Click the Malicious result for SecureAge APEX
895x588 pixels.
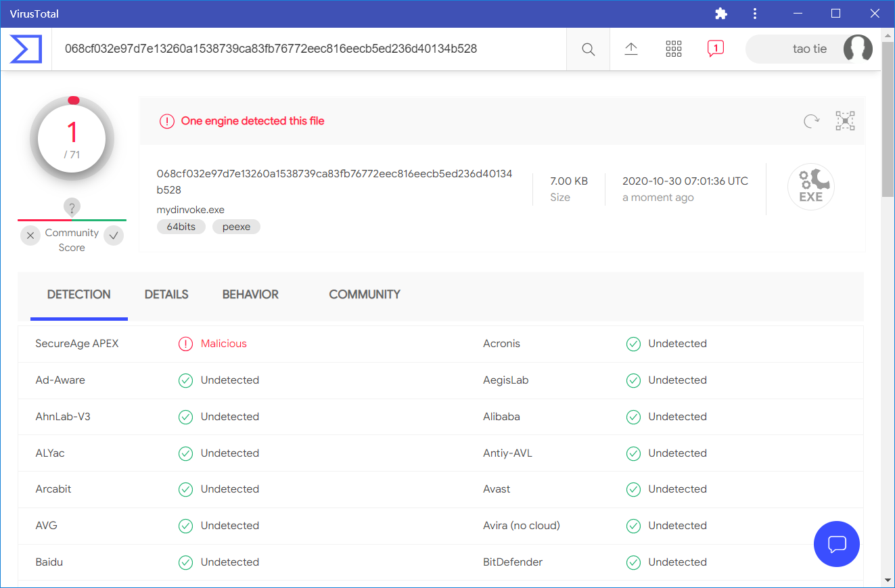[224, 344]
